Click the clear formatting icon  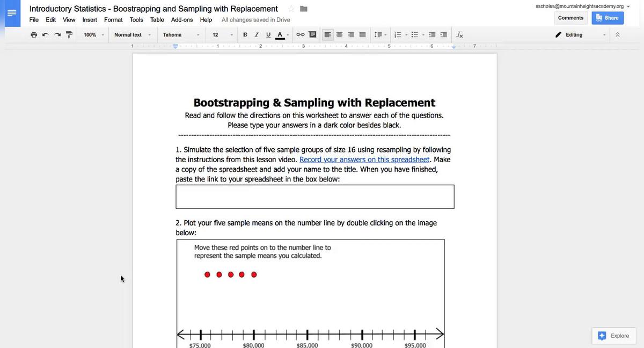[460, 35]
